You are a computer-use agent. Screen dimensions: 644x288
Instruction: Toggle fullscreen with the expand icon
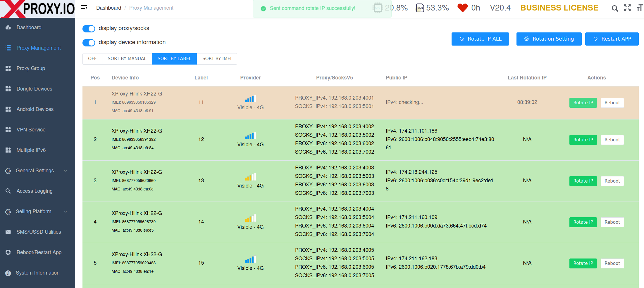[627, 8]
